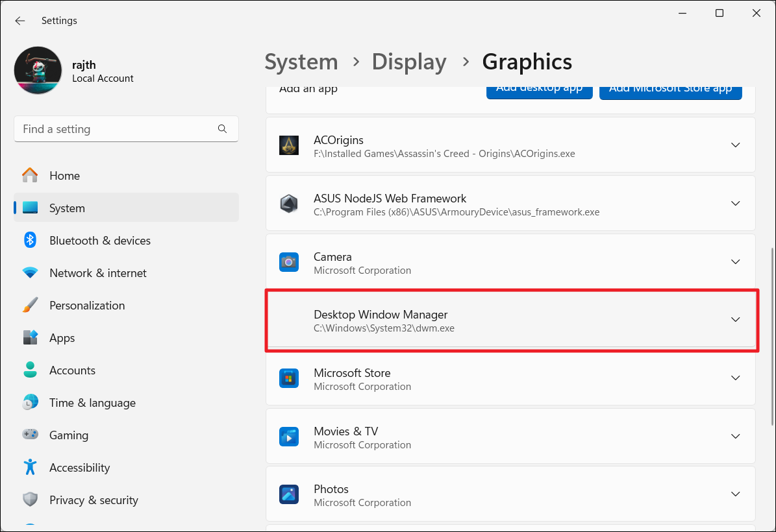This screenshot has width=776, height=532.
Task: Expand the Camera app options chevron
Action: (x=735, y=262)
